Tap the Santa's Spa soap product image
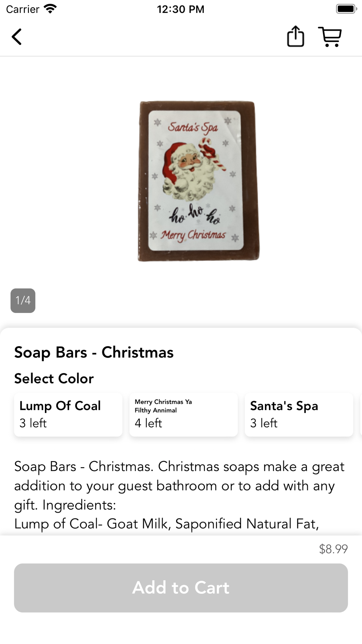The height and width of the screenshot is (644, 362). [x=198, y=181]
